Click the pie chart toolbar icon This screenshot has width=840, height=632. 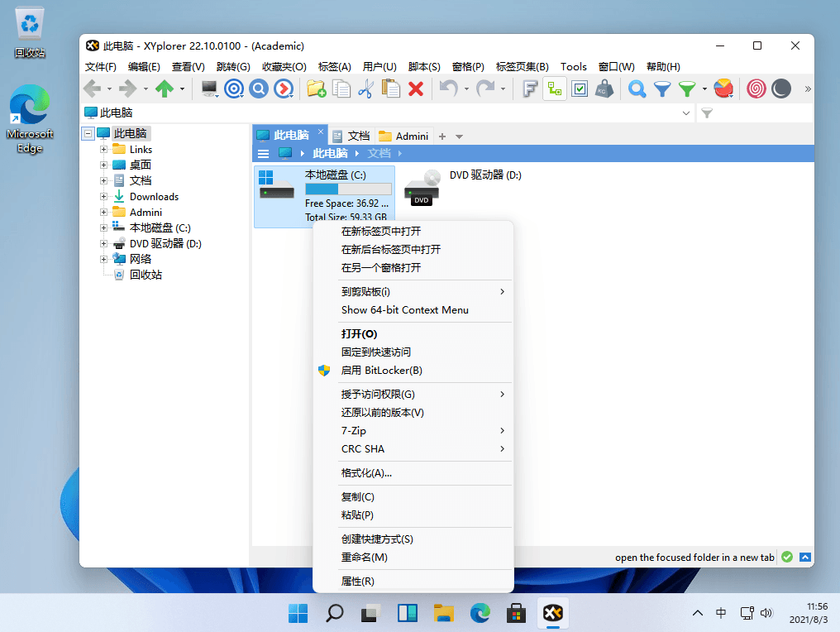[x=723, y=89]
